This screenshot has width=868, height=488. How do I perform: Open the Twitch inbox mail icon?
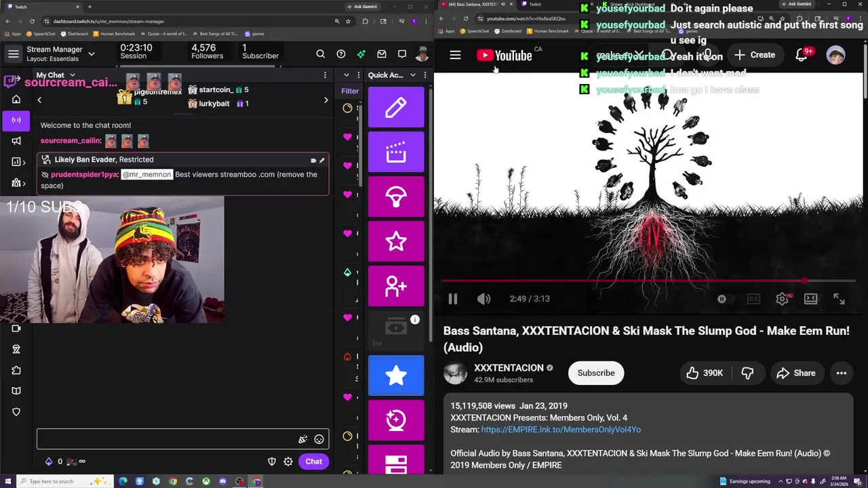coord(382,54)
